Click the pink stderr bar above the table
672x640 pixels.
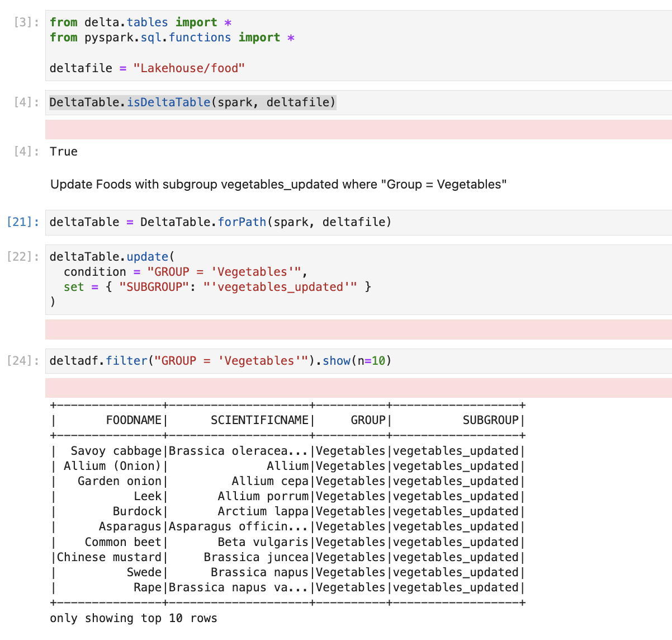pos(358,388)
